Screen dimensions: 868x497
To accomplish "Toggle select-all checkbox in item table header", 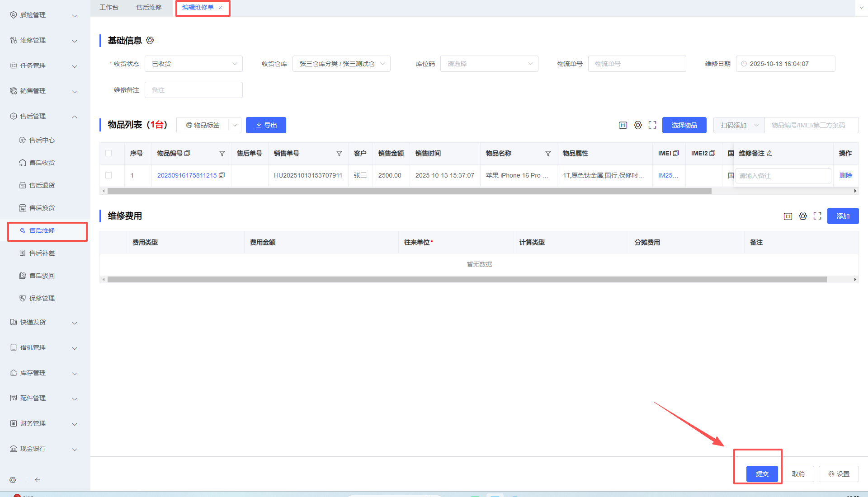I will pos(108,154).
